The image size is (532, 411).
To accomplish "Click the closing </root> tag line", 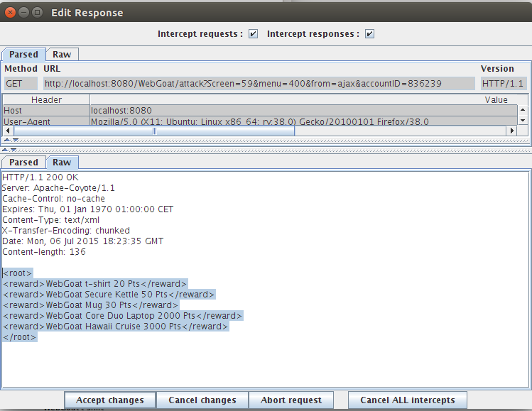I will tap(19, 337).
